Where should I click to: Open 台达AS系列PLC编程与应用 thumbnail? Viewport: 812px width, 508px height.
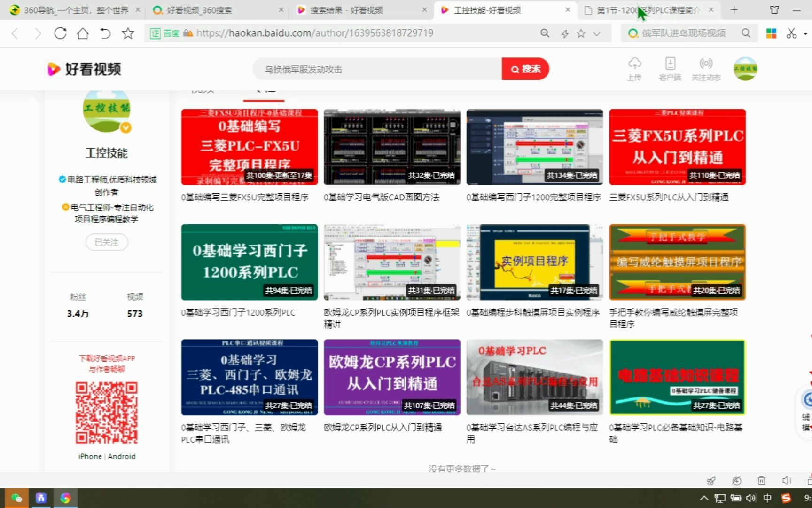[535, 377]
